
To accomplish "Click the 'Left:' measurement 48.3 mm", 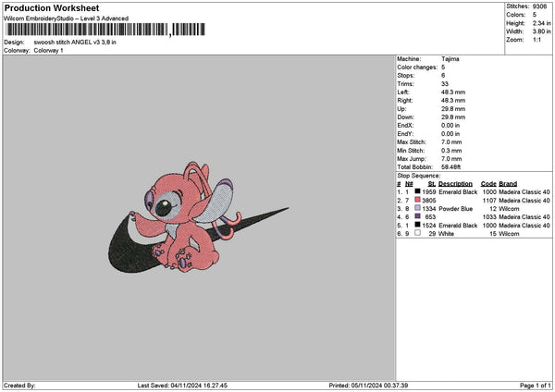I will (x=453, y=92).
